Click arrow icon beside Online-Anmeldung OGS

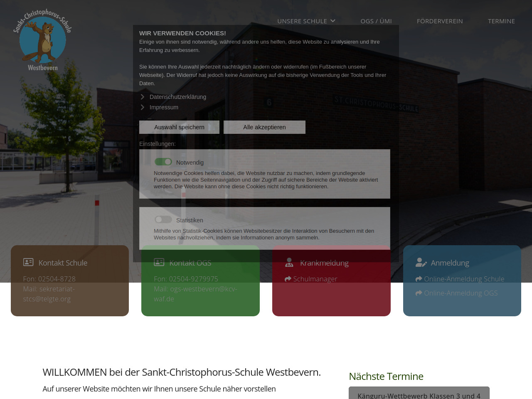tap(419, 293)
